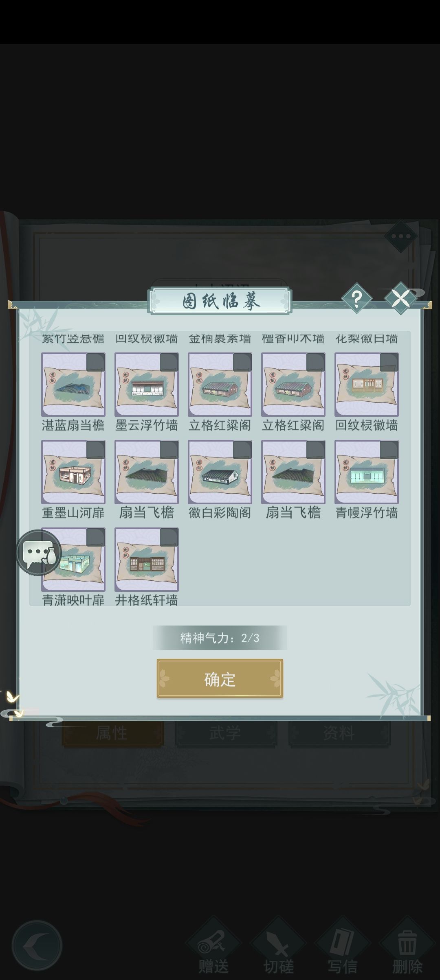Image resolution: width=440 pixels, height=980 pixels.
Task: Tap the chat bubble with wine bottle icon
Action: pyautogui.click(x=39, y=553)
